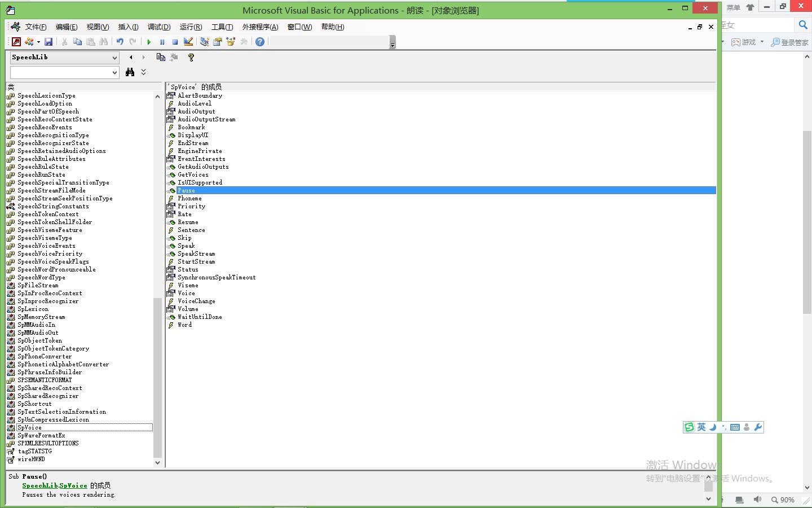Select the SpFileStream class in the list
The height and width of the screenshot is (508, 812).
[38, 286]
